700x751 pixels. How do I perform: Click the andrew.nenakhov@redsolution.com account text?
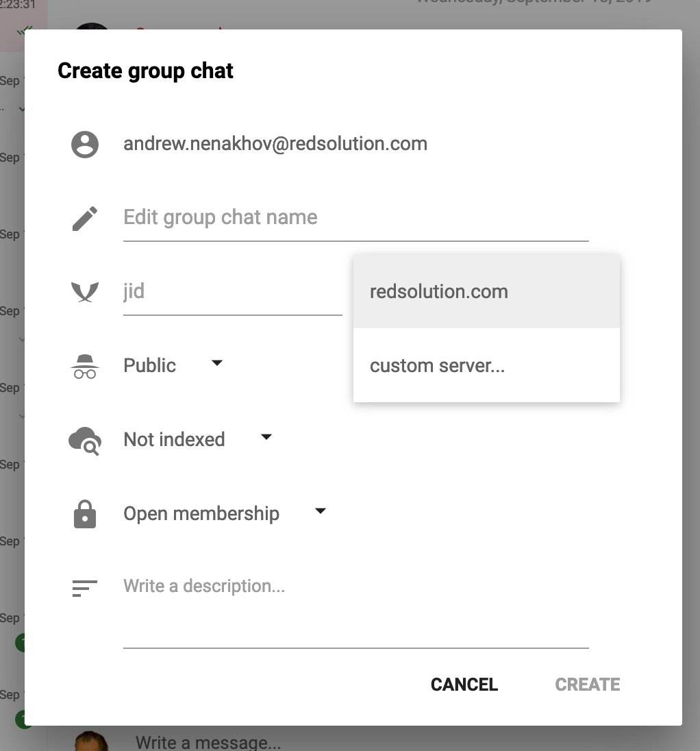coord(275,144)
